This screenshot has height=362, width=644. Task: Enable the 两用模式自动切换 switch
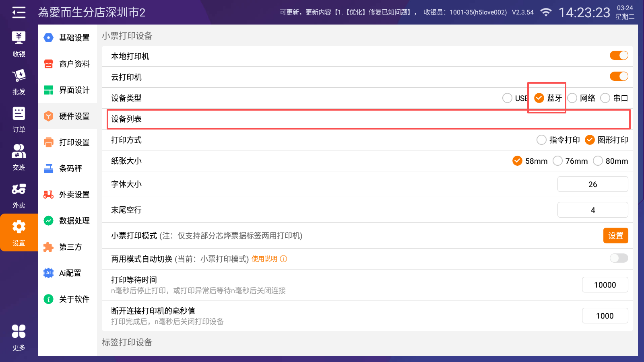click(619, 258)
